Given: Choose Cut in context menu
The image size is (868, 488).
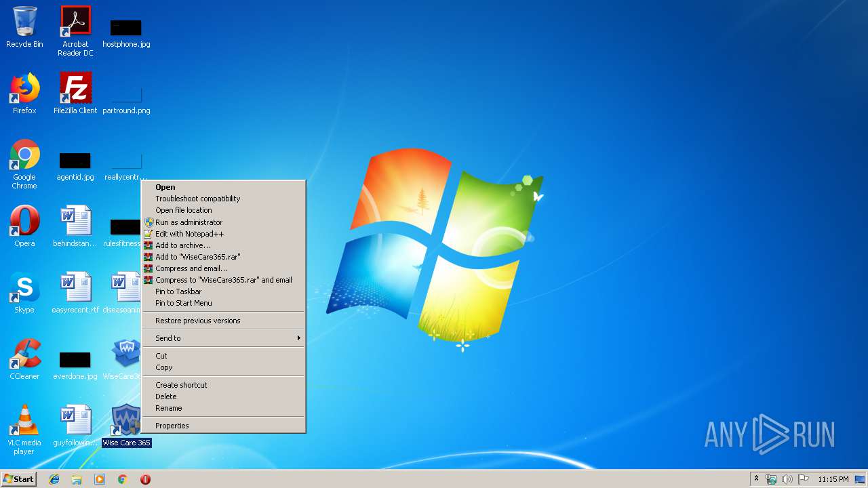Looking at the screenshot, I should tap(223, 356).
